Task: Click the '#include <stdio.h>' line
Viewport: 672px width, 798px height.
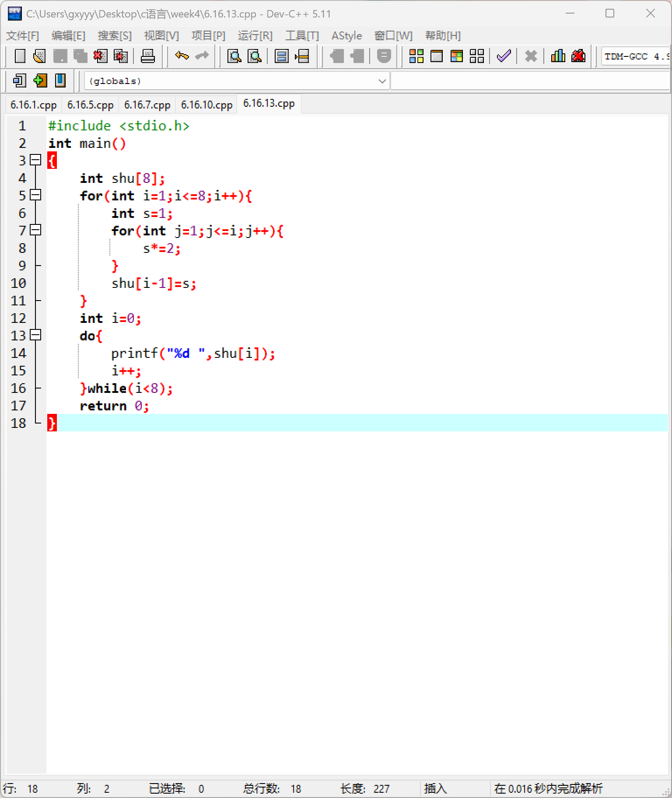Action: point(119,126)
